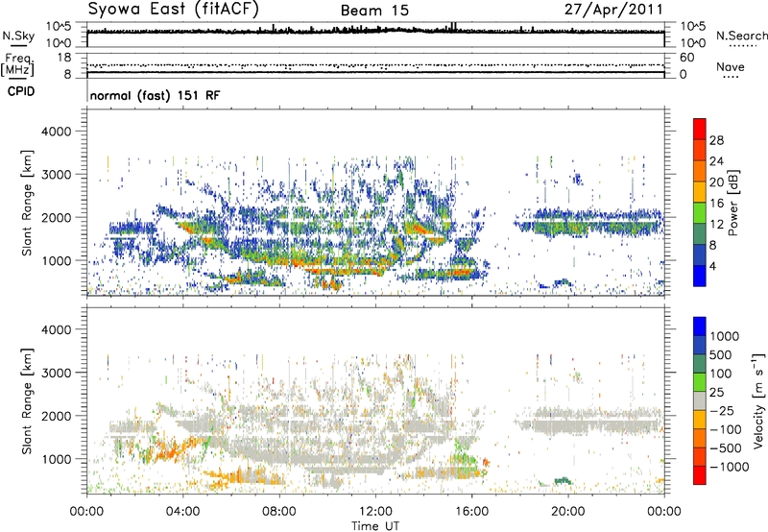Viewport: 768px width, 532px height.
Task: Click the red segment above 28 dB
Action: click(700, 129)
